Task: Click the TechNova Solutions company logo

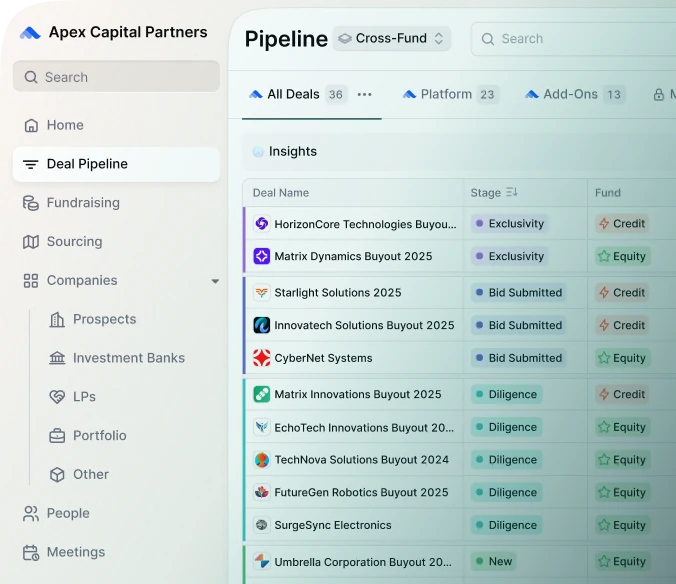Action: [262, 460]
